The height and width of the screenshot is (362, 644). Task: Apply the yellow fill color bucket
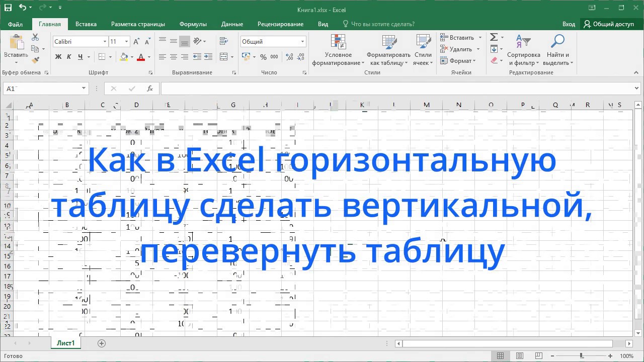click(124, 57)
